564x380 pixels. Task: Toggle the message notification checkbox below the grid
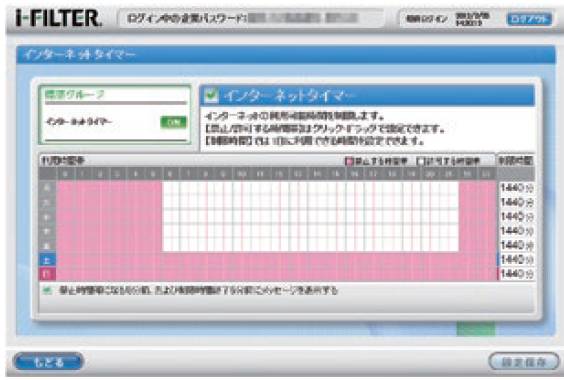pos(47,290)
